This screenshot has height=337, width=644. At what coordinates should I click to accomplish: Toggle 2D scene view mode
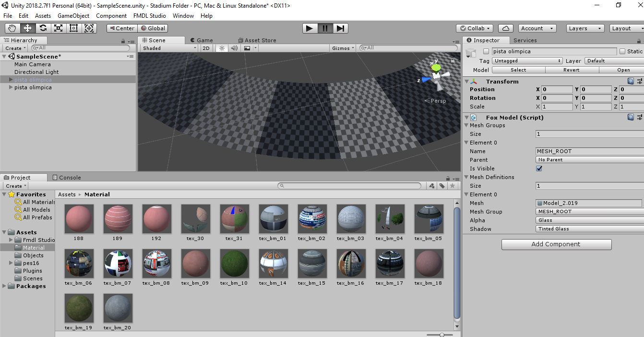point(206,48)
